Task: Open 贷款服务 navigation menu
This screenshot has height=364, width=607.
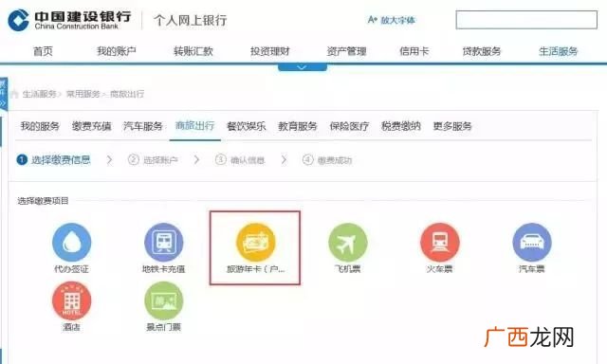Action: [x=482, y=51]
